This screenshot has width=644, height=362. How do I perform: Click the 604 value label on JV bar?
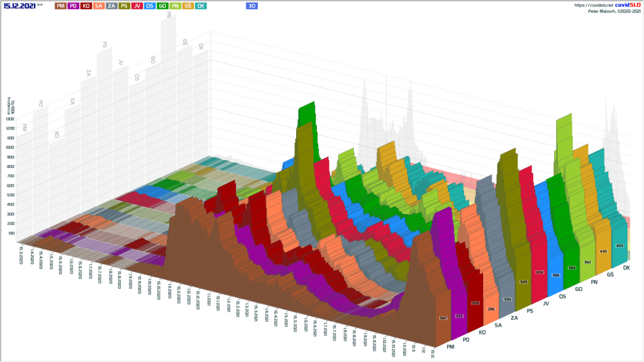539,272
